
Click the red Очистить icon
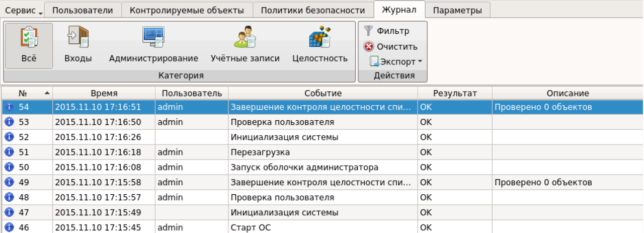pyautogui.click(x=369, y=47)
